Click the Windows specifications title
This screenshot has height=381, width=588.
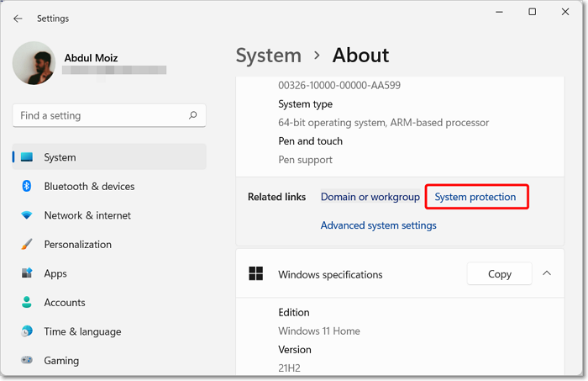coord(330,274)
